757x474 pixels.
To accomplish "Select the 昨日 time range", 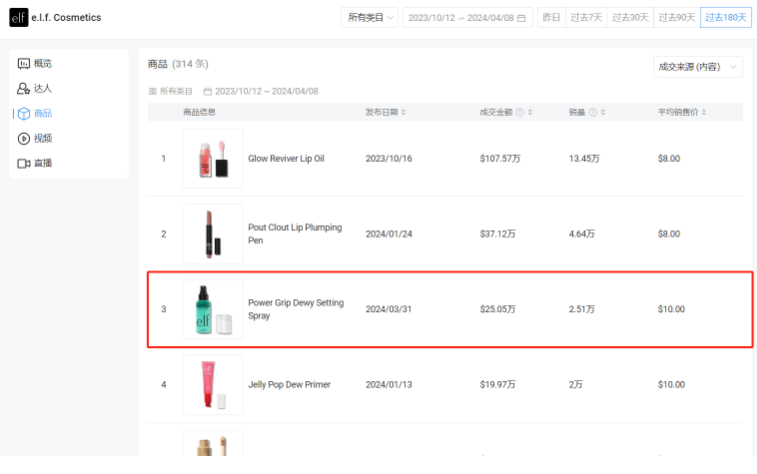I will (x=551, y=18).
